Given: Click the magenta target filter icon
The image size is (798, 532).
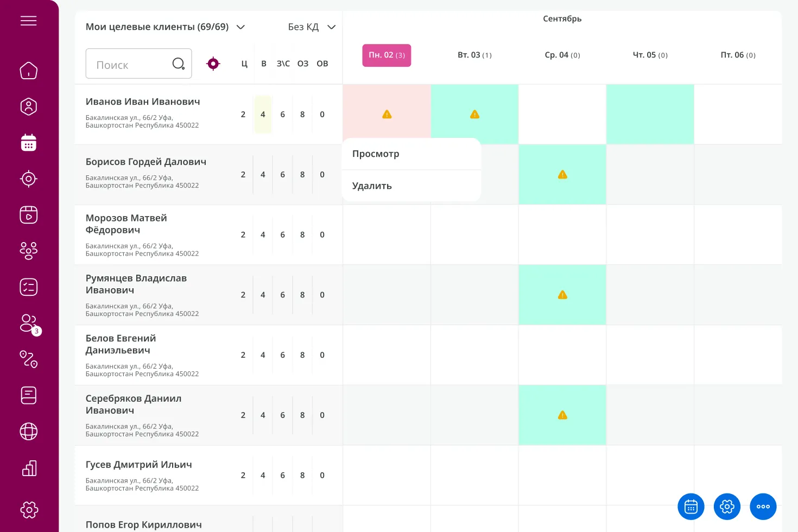Looking at the screenshot, I should (x=213, y=64).
